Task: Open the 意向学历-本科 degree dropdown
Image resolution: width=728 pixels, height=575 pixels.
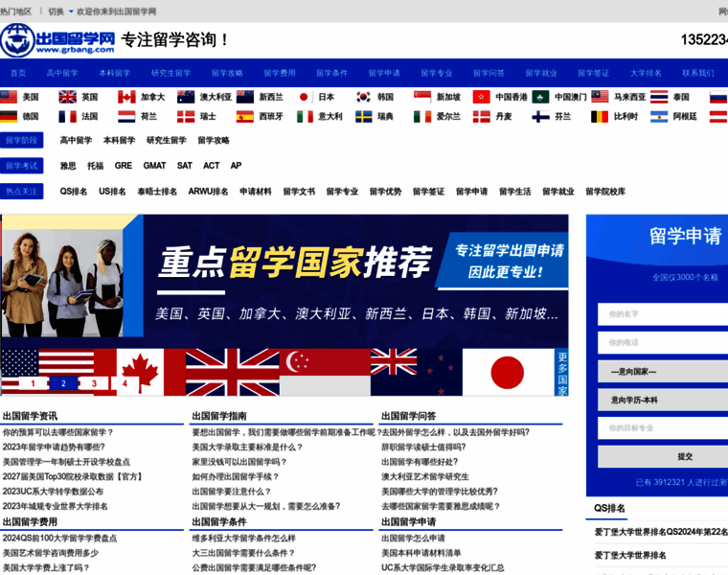Action: (663, 400)
